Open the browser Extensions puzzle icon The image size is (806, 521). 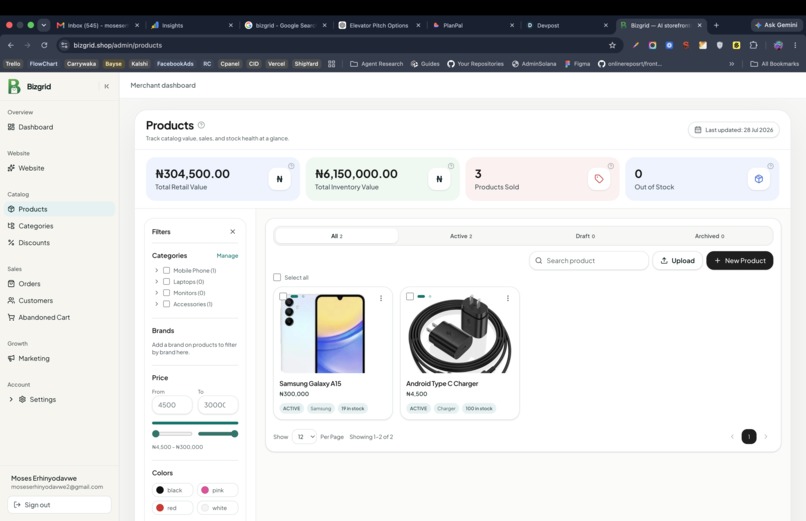pyautogui.click(x=754, y=45)
